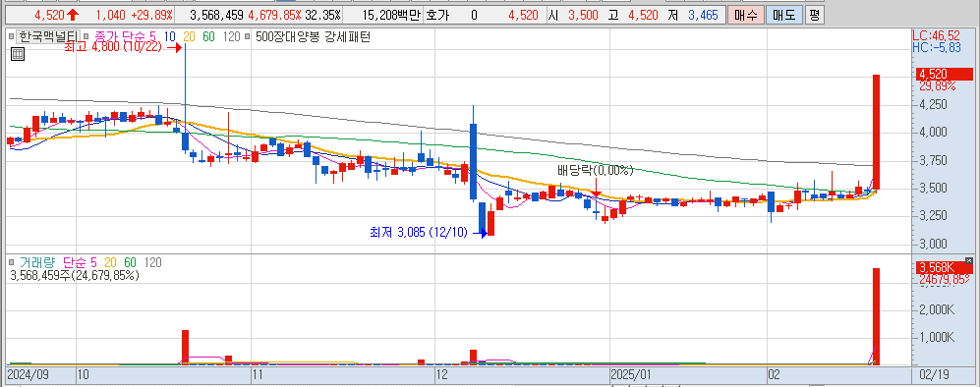
Task: Click the latest tall red volume bar
Action: pyautogui.click(x=876, y=316)
